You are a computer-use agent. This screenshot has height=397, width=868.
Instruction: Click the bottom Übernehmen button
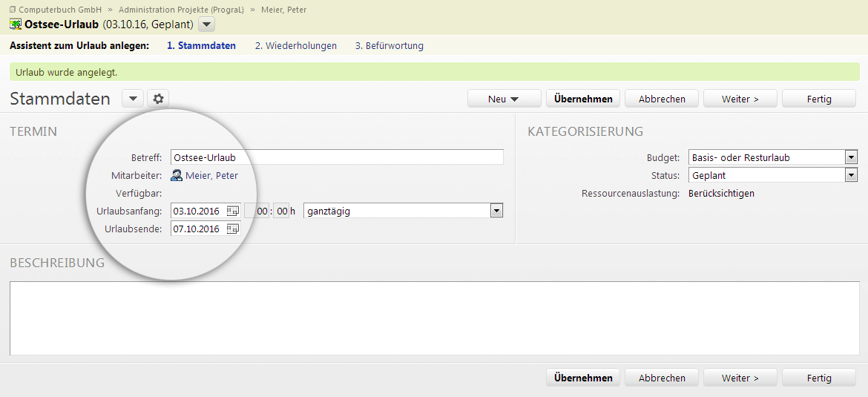point(583,378)
